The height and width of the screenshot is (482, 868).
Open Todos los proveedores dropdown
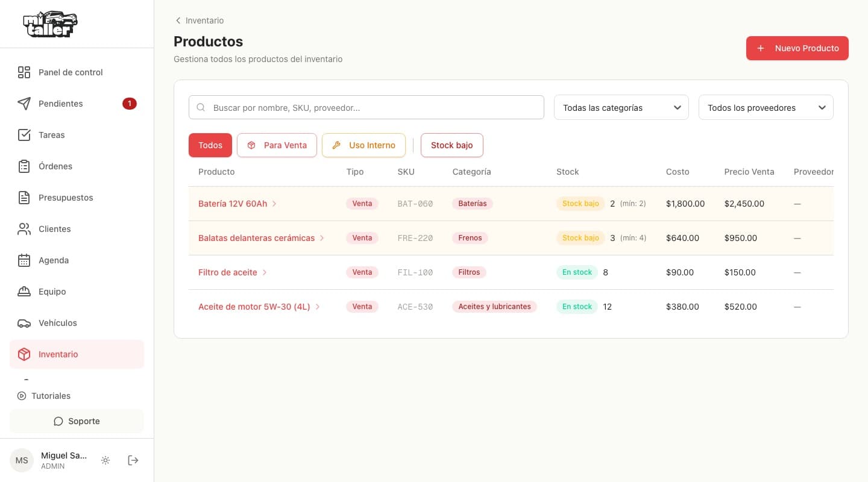coord(766,107)
